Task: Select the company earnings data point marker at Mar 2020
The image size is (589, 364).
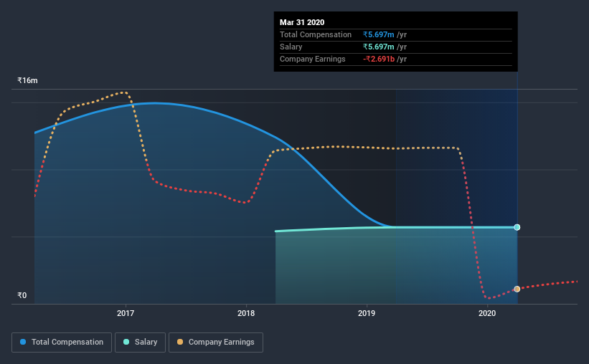Action: [517, 289]
